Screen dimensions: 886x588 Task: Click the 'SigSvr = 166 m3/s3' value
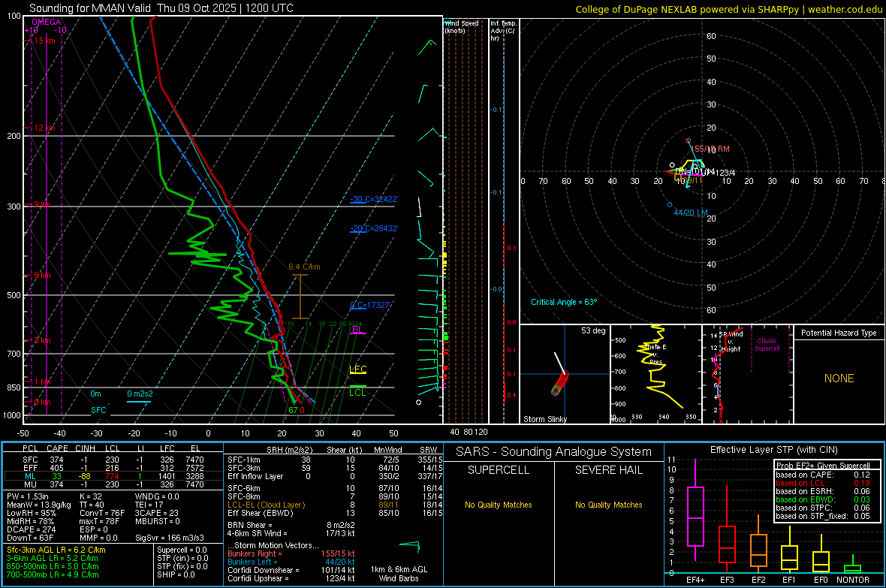click(170, 538)
